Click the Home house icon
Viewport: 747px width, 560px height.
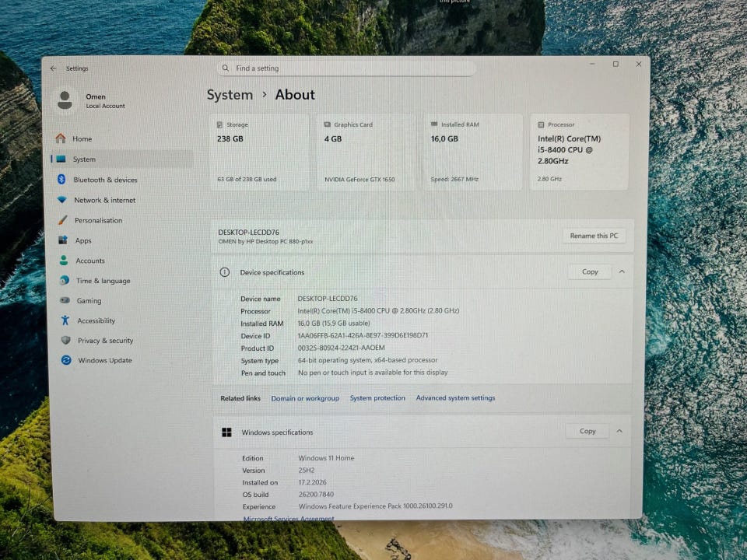pyautogui.click(x=61, y=138)
